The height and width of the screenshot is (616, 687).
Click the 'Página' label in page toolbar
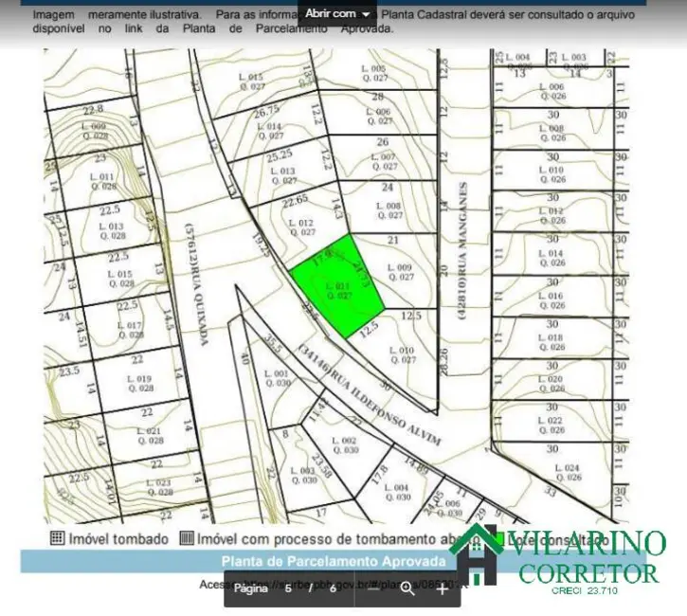[x=251, y=589]
